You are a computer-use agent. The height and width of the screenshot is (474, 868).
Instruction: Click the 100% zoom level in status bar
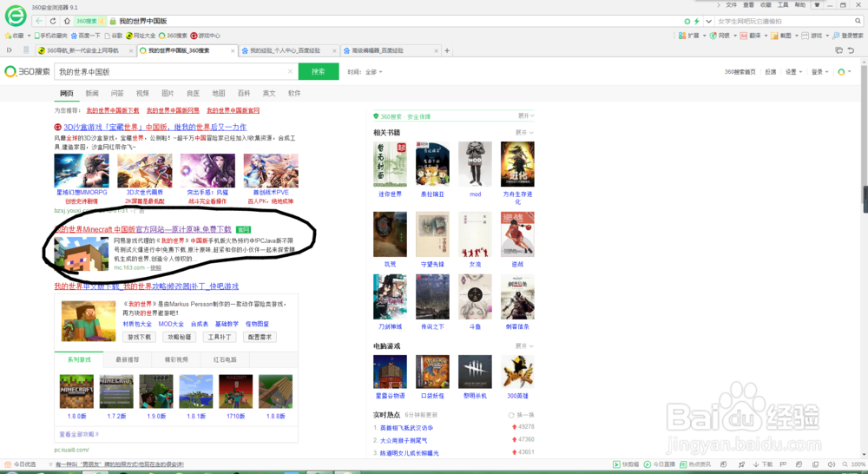(858, 464)
